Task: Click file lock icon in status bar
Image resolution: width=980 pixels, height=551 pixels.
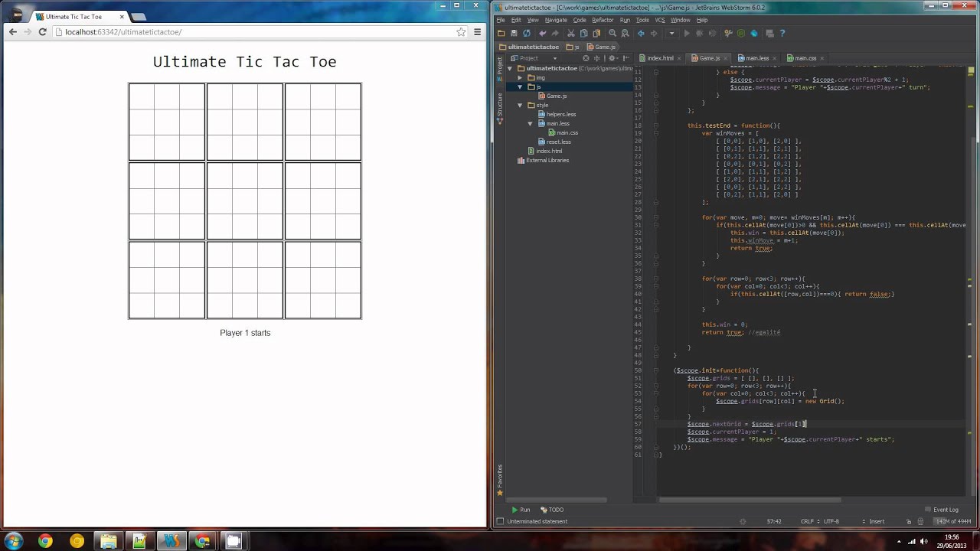Action: (909, 521)
